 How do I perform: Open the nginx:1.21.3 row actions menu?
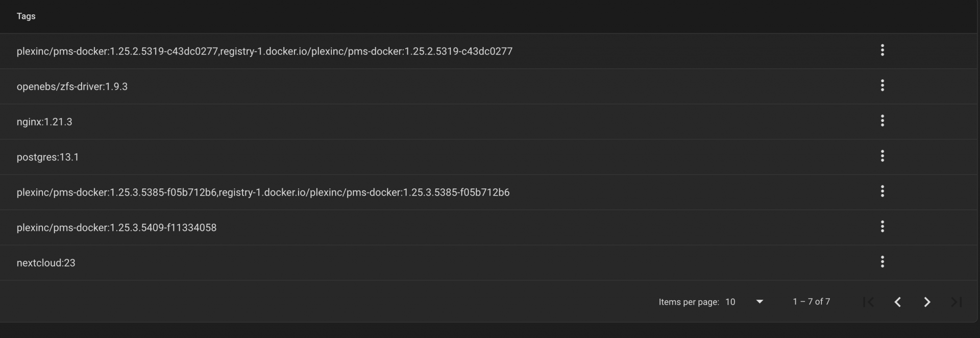point(882,121)
